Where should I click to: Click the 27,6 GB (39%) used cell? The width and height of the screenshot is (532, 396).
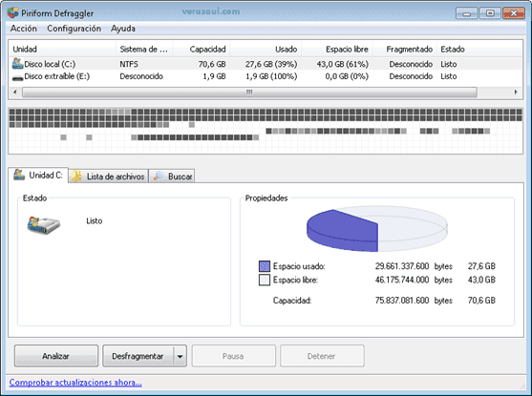click(x=271, y=64)
